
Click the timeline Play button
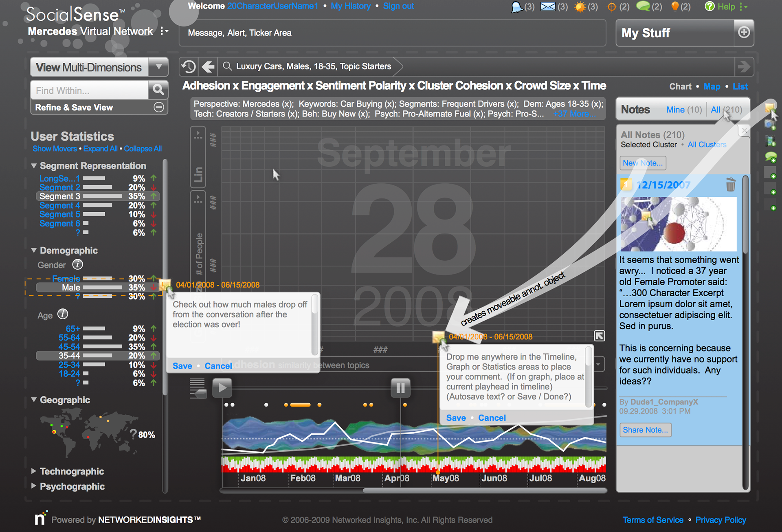click(222, 387)
